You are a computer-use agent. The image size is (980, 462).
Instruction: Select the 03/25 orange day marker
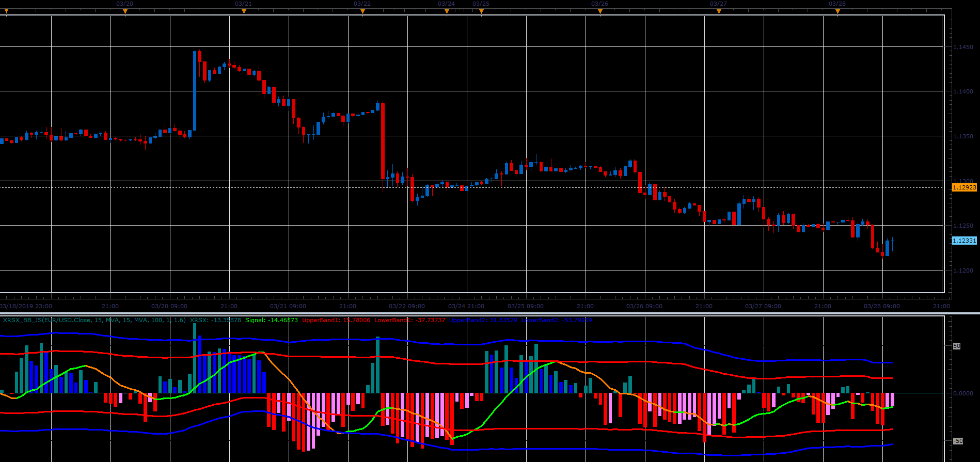(x=481, y=12)
